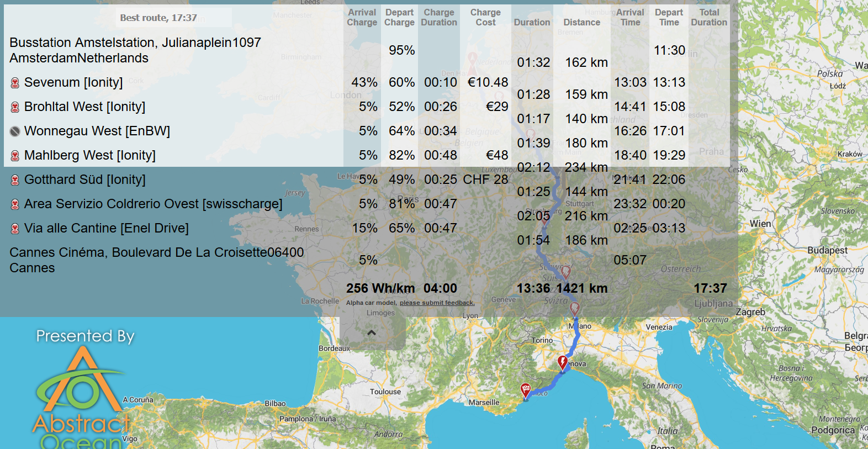Click the Charge Cost column header
Viewport: 868px width, 449px height.
pyautogui.click(x=485, y=17)
